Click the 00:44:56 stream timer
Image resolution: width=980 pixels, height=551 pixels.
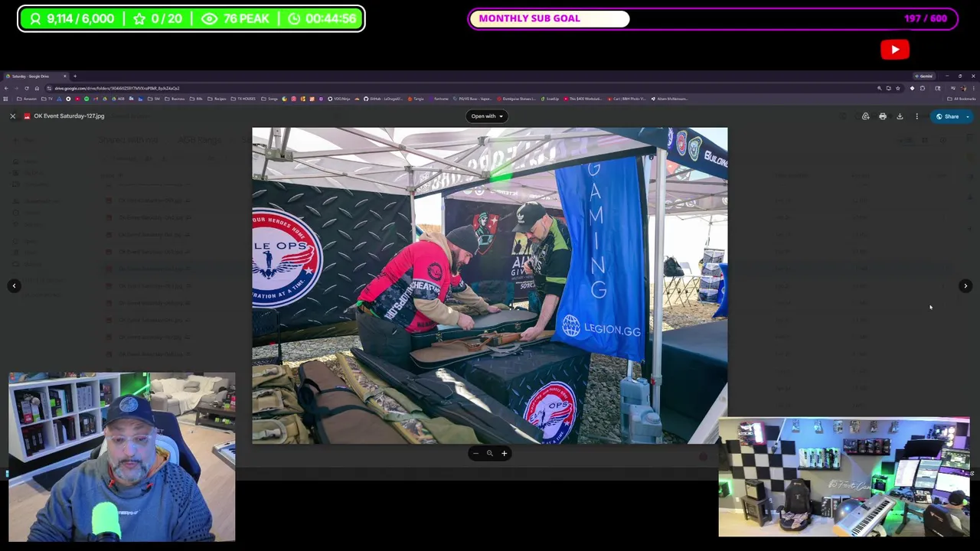(322, 18)
